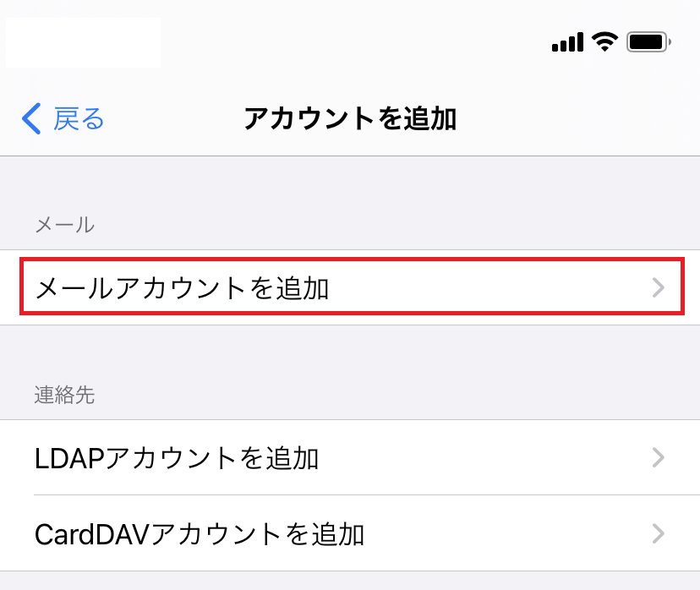Click the メール section header
Viewport: 700px width, 590px height.
pos(64,225)
